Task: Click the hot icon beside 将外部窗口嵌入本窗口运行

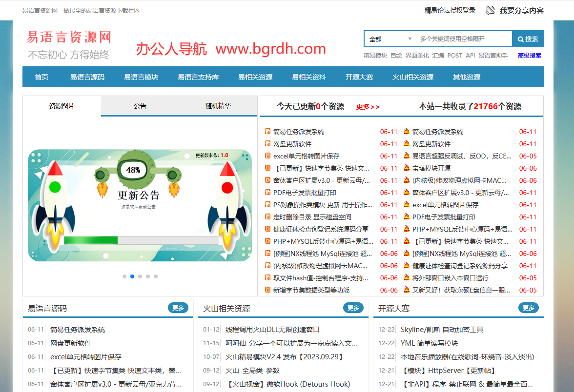Action: click(x=407, y=278)
